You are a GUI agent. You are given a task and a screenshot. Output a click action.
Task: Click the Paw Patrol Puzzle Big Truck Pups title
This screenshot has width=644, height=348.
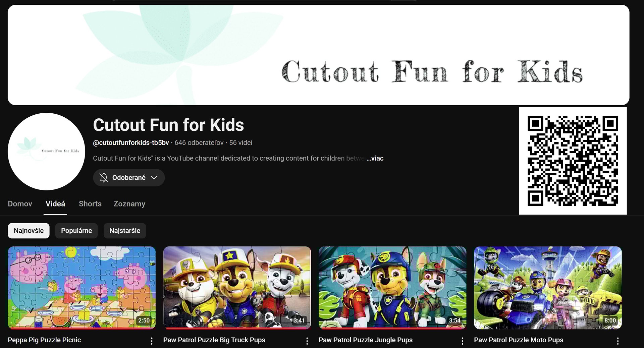point(214,340)
